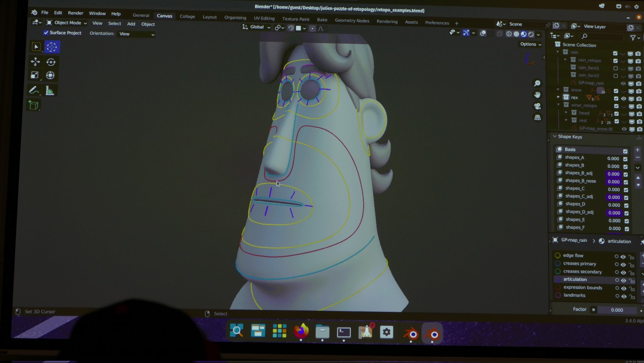Open the viewport Select menu
Image resolution: width=644 pixels, height=363 pixels.
(114, 24)
